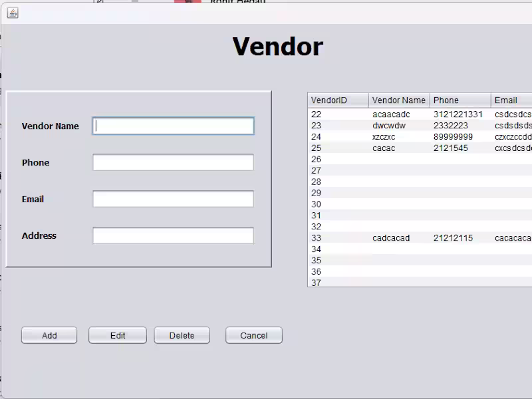Viewport: 532px width, 399px height.
Task: Select the row with VendorID 37
Action: 420,282
